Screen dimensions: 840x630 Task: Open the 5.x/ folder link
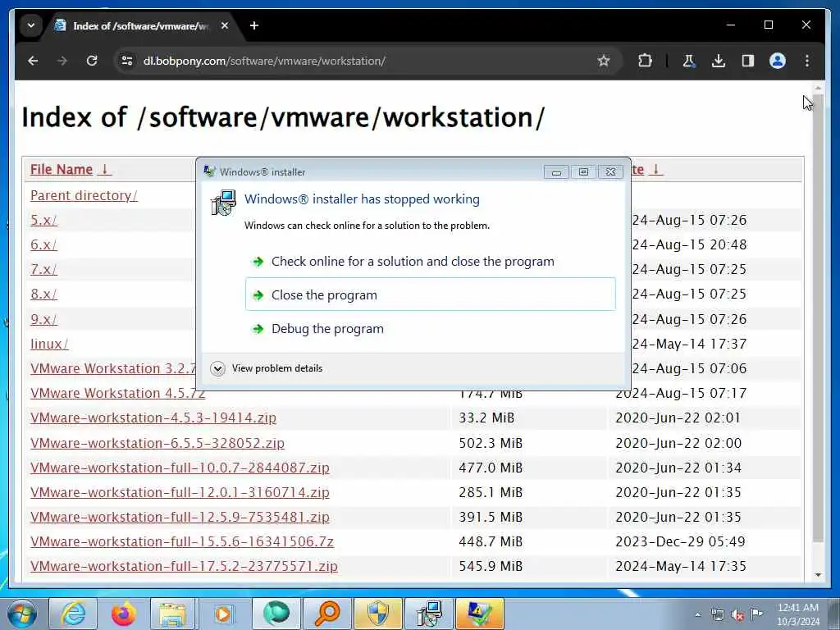(x=43, y=220)
